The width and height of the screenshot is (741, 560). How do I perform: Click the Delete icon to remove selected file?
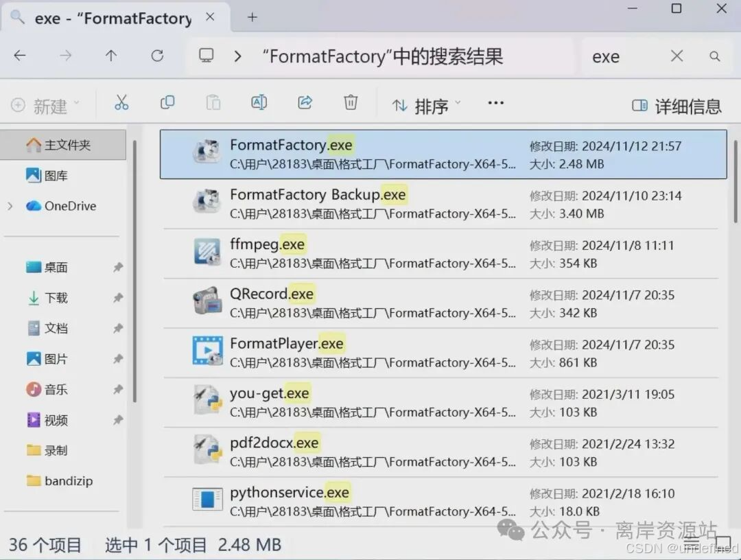coord(351,102)
